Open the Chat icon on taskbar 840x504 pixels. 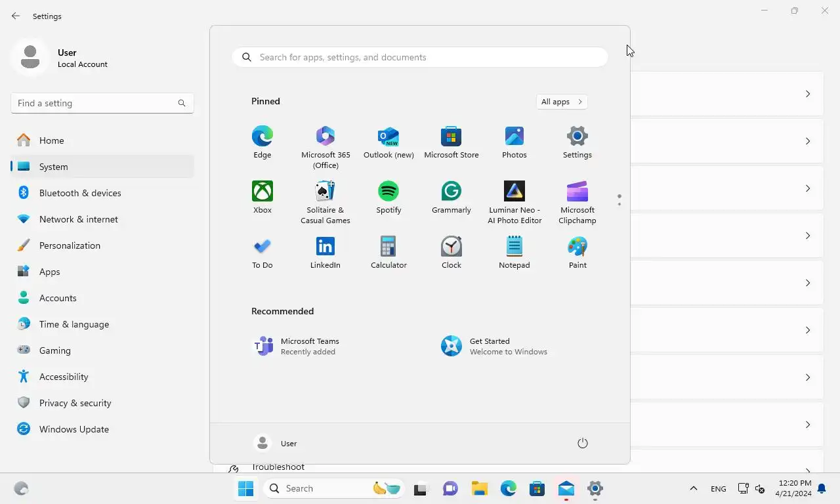[x=450, y=488]
